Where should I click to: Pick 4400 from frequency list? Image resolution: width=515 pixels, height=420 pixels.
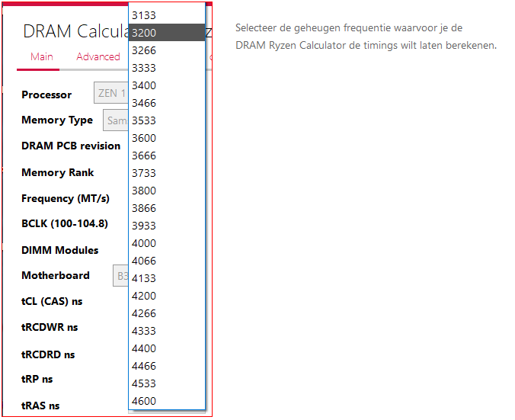point(167,348)
